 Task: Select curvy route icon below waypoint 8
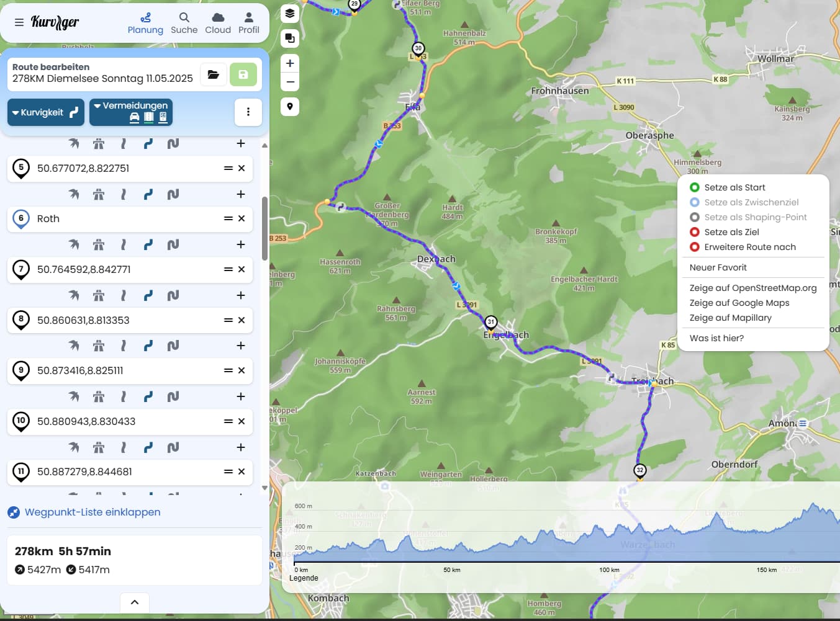148,346
